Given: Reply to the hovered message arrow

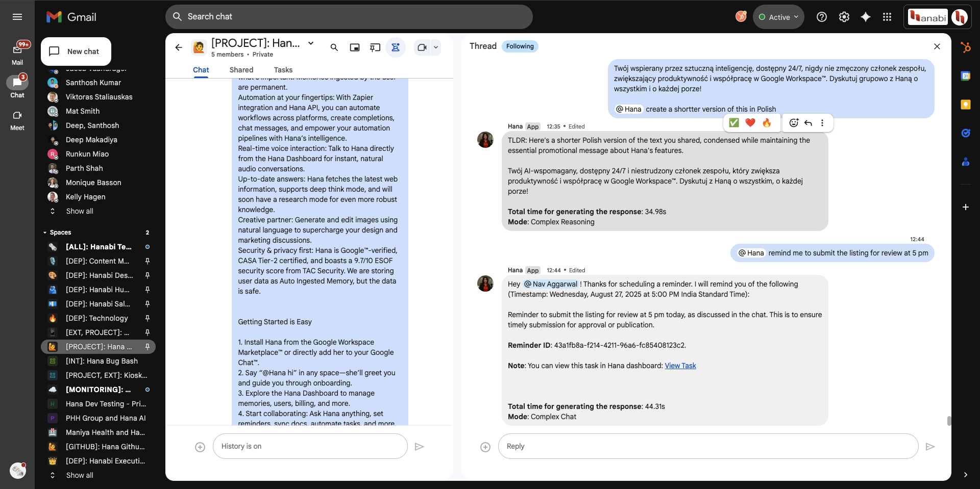Looking at the screenshot, I should click(808, 122).
